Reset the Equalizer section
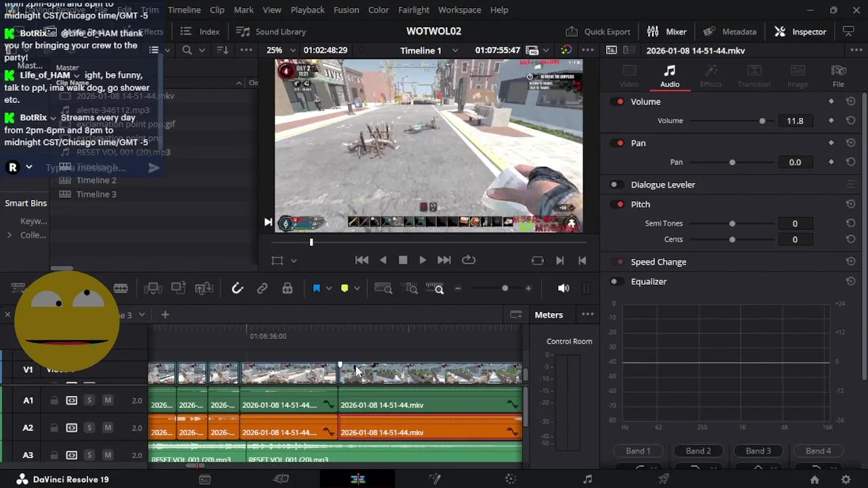Image resolution: width=868 pixels, height=488 pixels. coord(850,281)
